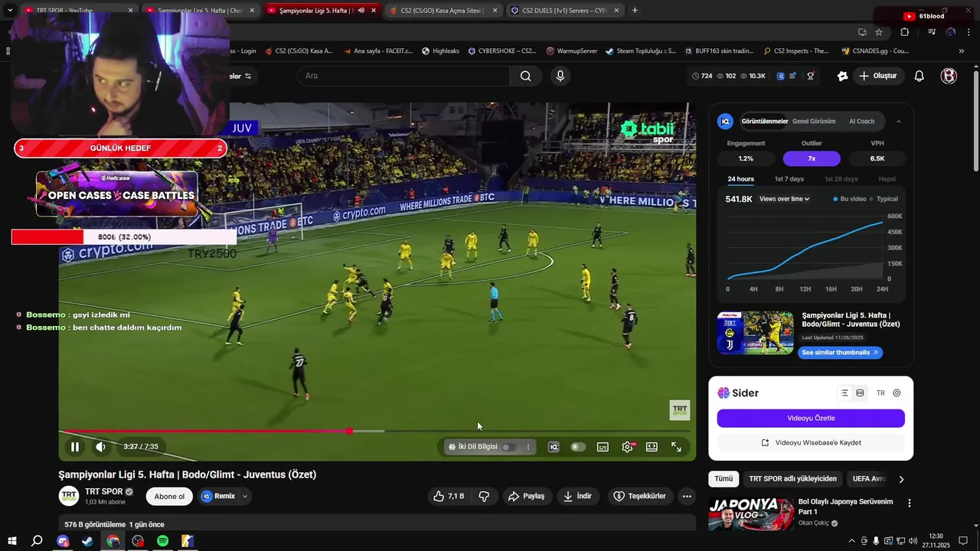Click the vidIQ icon in the player controls

[554, 447]
